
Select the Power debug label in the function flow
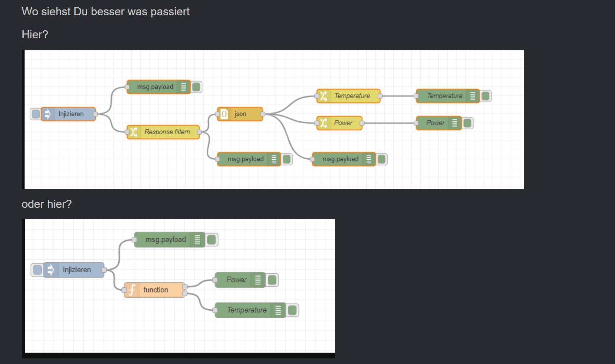pyautogui.click(x=236, y=280)
